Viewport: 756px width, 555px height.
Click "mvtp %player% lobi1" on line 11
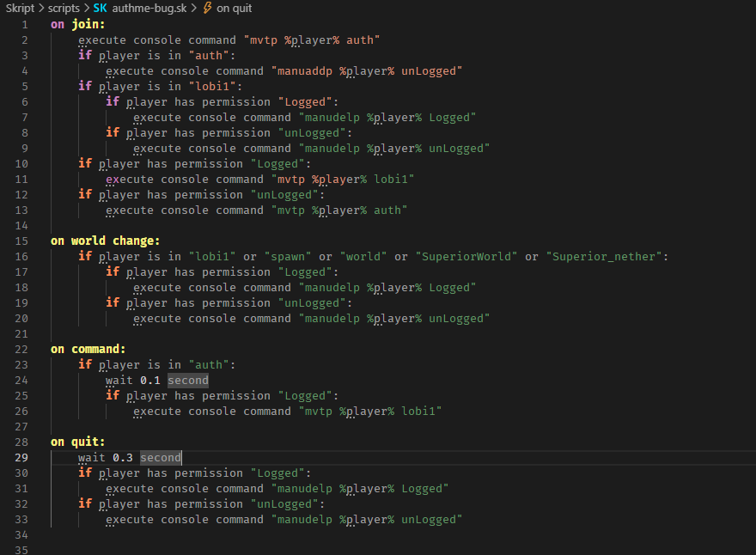coord(343,180)
